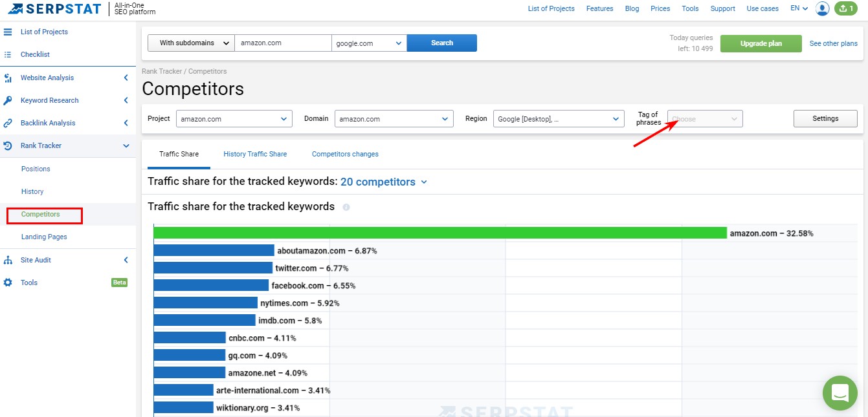The image size is (868, 417).
Task: Click the Settings button
Action: coord(825,118)
